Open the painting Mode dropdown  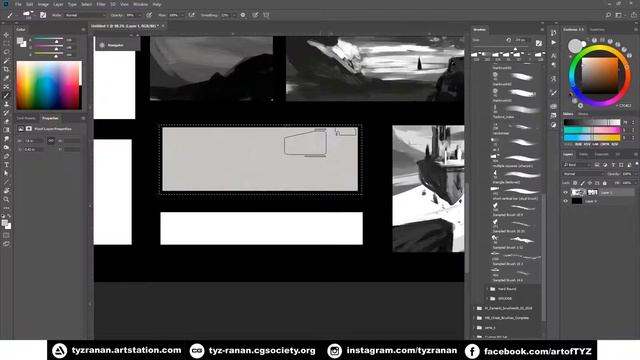[85, 15]
